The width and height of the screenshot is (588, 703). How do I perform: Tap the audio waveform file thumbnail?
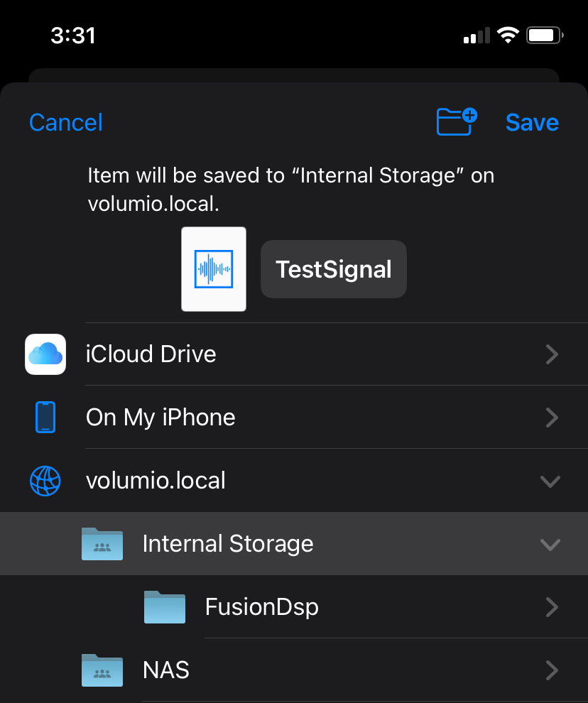click(214, 269)
